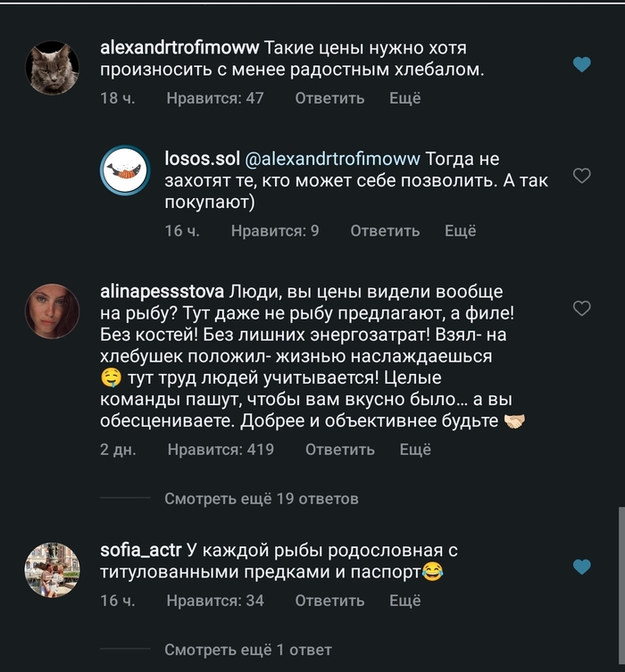View 34 likes on sofia_actr's comment
Viewport: 625px width, 672px height.
click(215, 601)
